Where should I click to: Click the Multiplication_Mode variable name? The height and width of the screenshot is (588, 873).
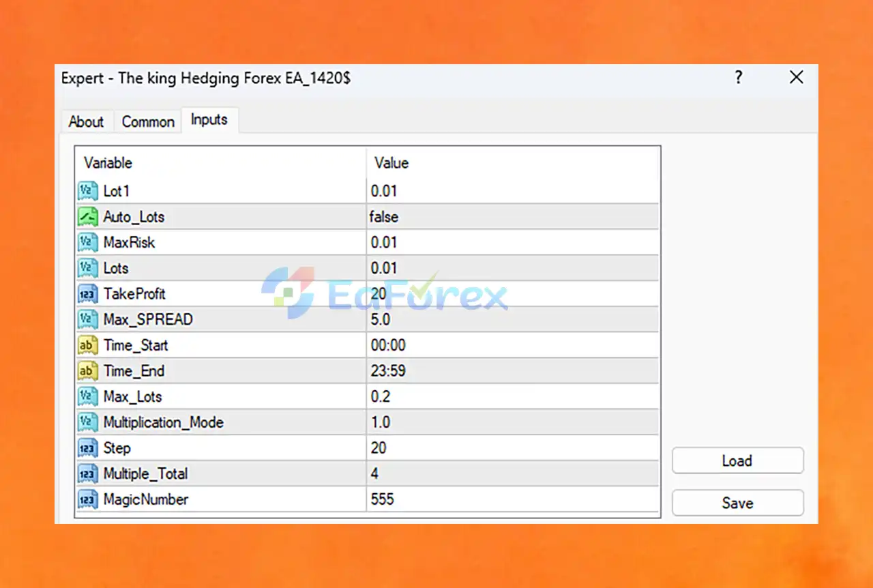164,422
